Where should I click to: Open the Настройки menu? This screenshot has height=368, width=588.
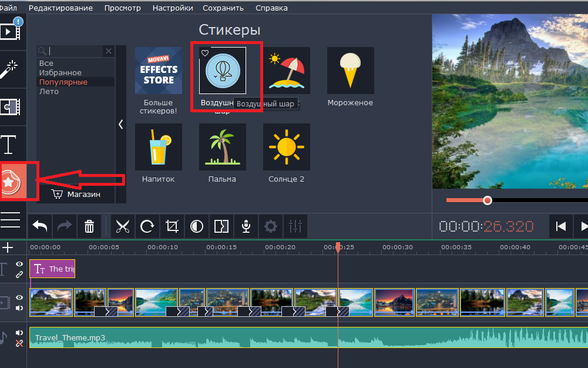coord(172,8)
